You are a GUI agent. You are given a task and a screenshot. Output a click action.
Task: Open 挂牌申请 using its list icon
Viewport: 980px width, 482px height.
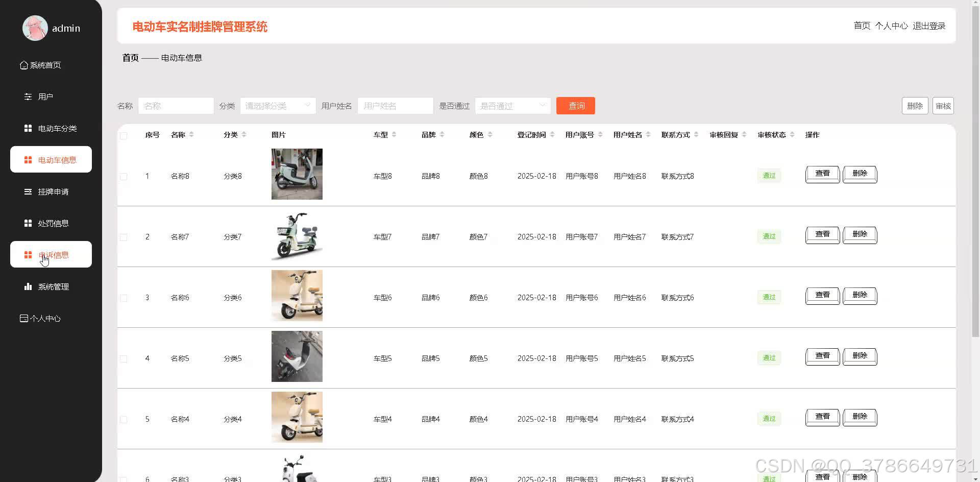click(28, 191)
